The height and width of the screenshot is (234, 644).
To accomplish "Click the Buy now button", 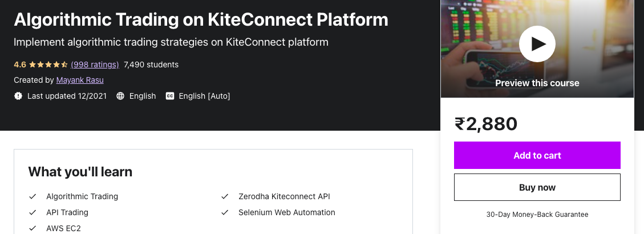I will [x=537, y=187].
